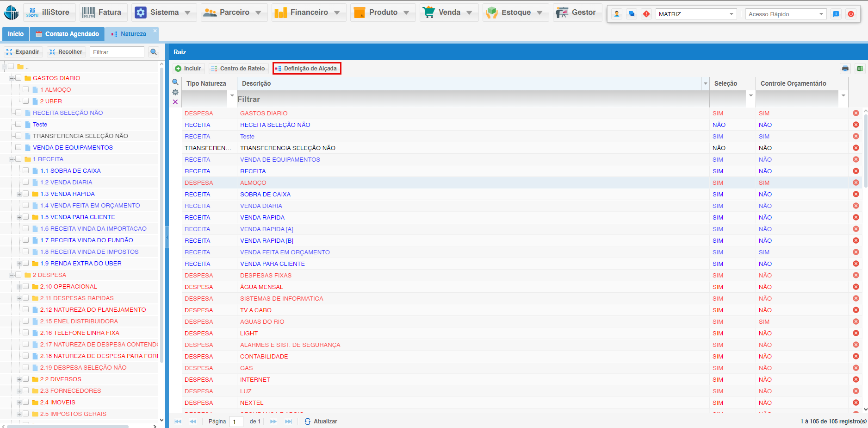
Task: Open the grid settings gear icon
Action: (x=175, y=92)
